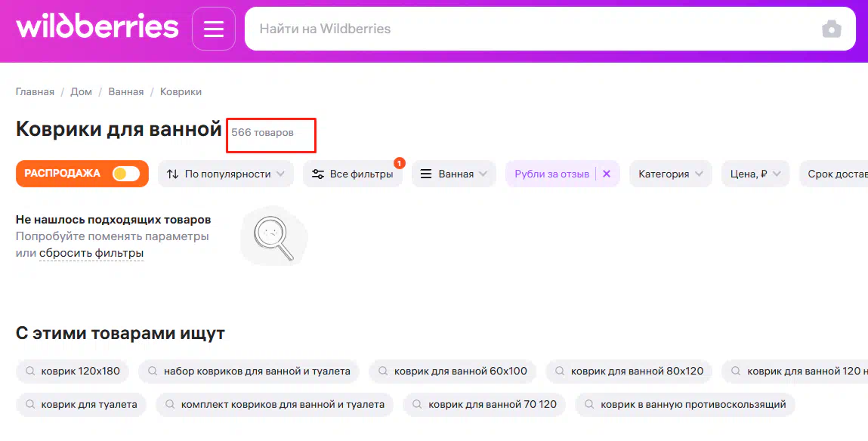Toggle the Распродажа switch
The image size is (868, 441).
tap(126, 174)
